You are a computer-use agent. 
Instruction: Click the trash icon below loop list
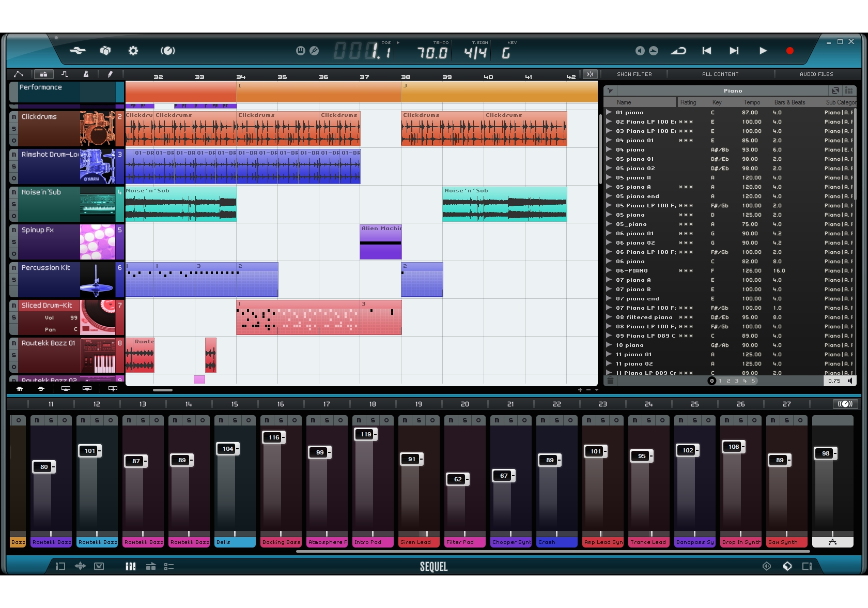coord(610,381)
